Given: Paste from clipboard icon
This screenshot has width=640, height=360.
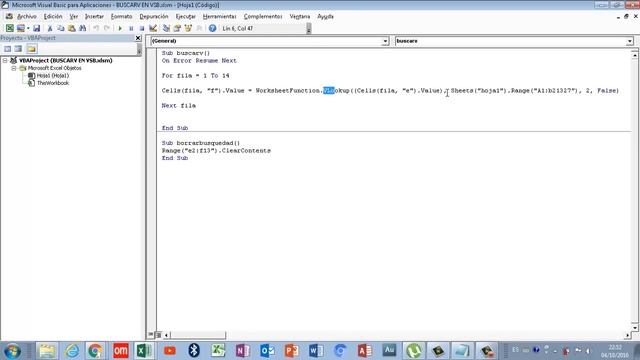Looking at the screenshot, I should (72, 28).
